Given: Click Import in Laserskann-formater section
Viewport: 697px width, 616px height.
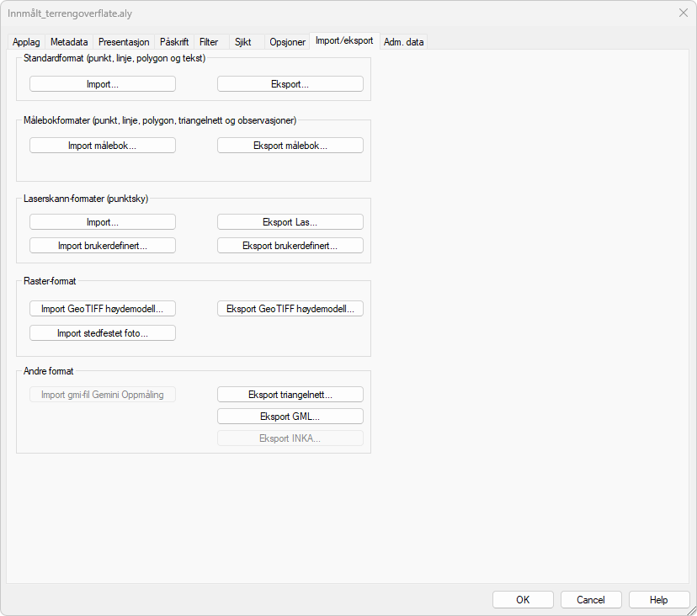Looking at the screenshot, I should pyautogui.click(x=103, y=222).
